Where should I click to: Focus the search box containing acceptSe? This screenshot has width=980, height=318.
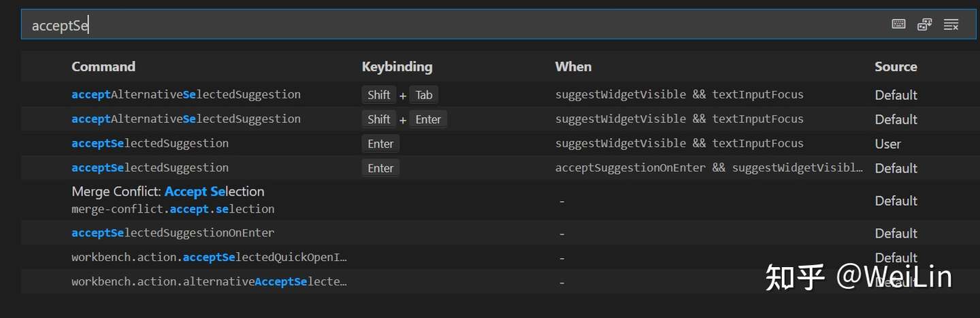point(408,25)
